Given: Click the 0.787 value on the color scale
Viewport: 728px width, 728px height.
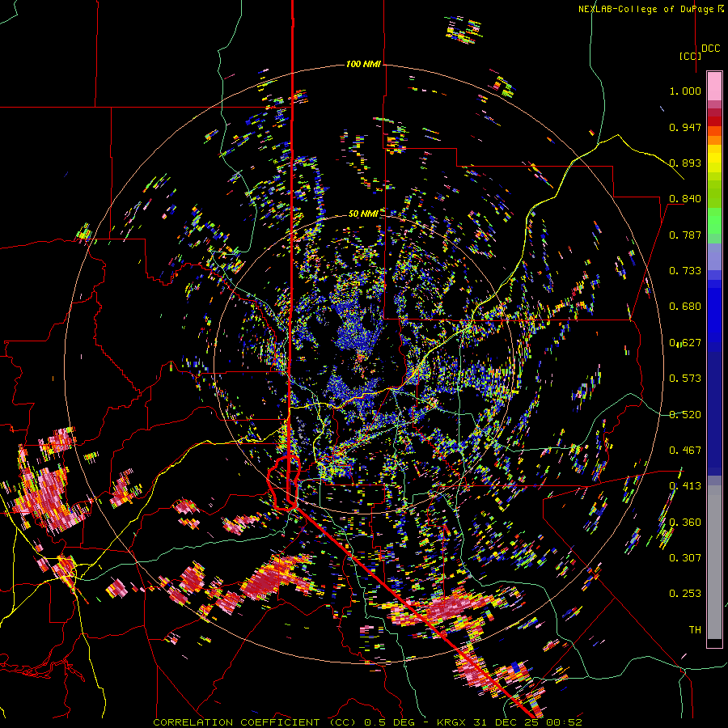Looking at the screenshot, I should 685,235.
